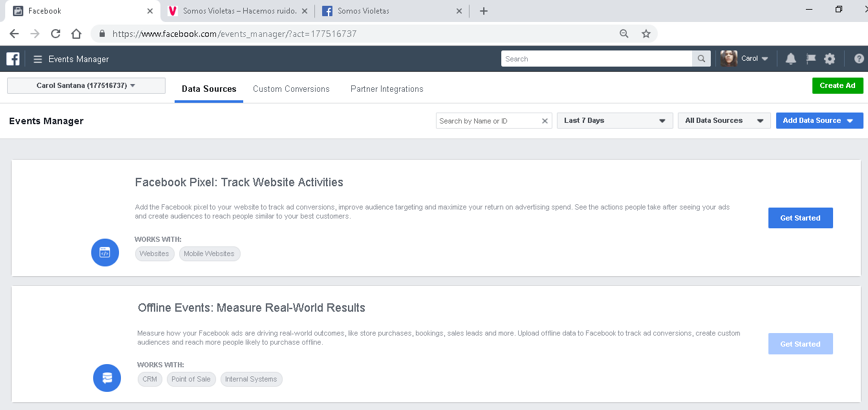Focus the Facebook search field

click(596, 59)
